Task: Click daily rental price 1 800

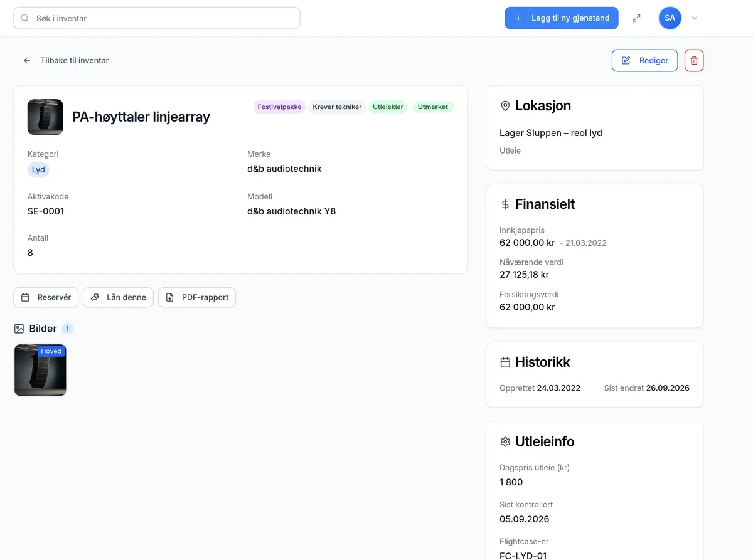Action: click(x=511, y=482)
